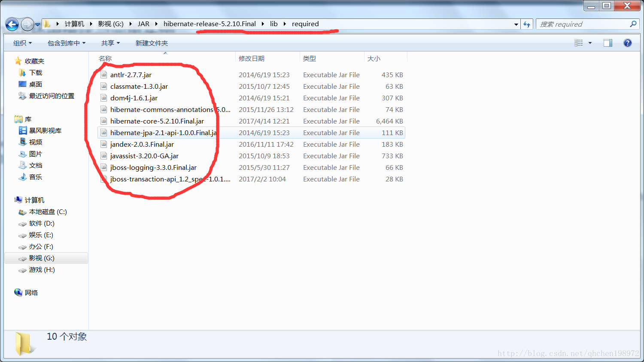The height and width of the screenshot is (362, 644).
Task: Click jar icon of jandex-2.0.3.Final.jar
Action: [103, 144]
